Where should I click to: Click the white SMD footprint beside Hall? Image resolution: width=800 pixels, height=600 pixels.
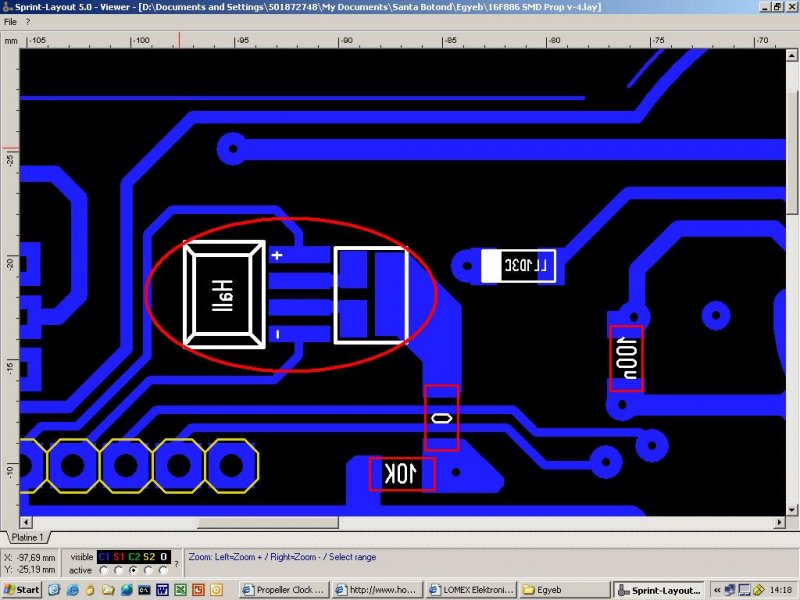pyautogui.click(x=371, y=295)
